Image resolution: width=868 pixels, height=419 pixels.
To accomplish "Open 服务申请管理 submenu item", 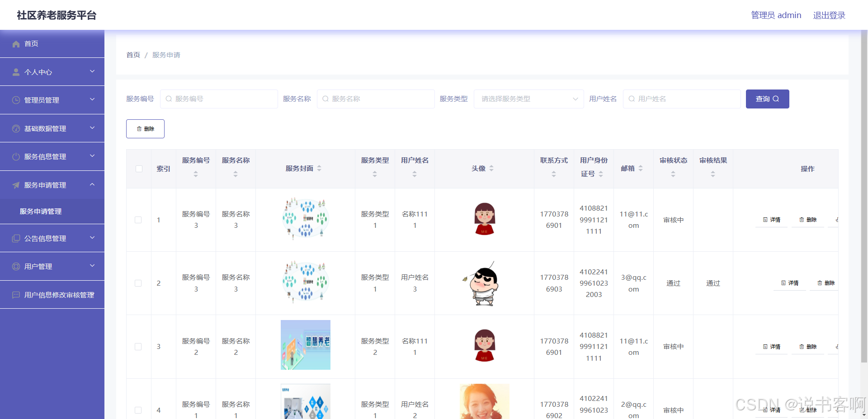I will point(42,211).
